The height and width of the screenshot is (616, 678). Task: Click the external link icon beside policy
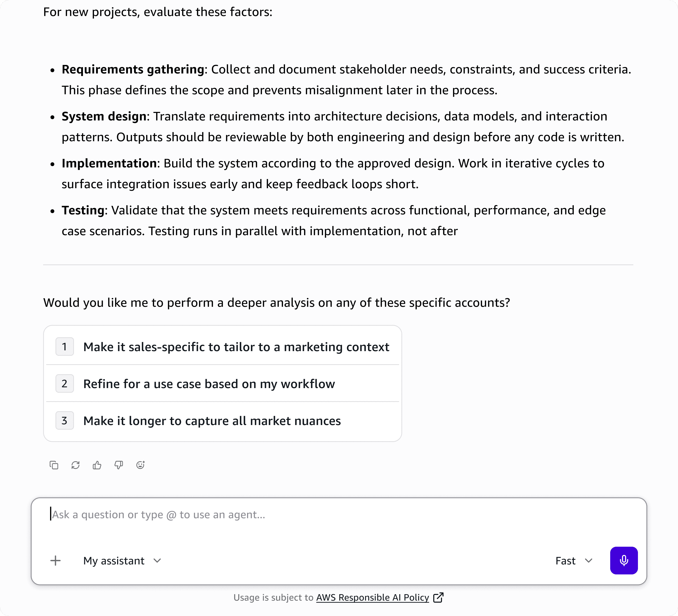click(438, 598)
